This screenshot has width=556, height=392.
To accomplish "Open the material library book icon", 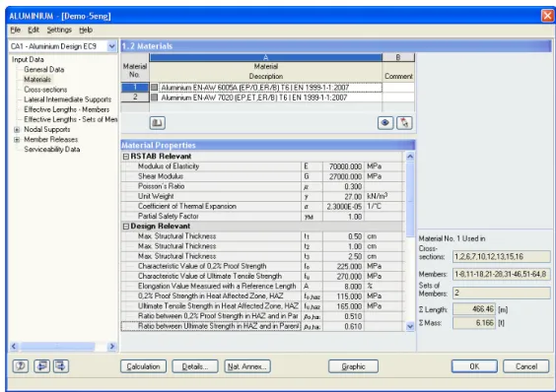I will coord(157,123).
